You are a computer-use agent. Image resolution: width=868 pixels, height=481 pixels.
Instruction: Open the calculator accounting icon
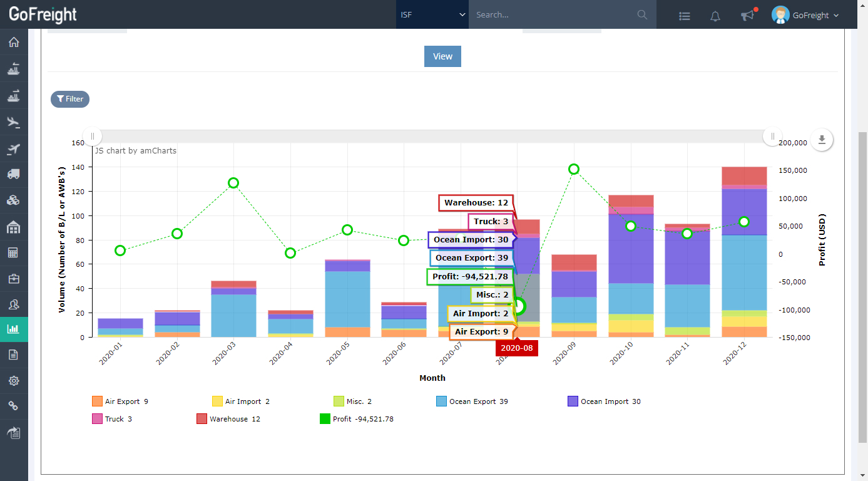[14, 252]
